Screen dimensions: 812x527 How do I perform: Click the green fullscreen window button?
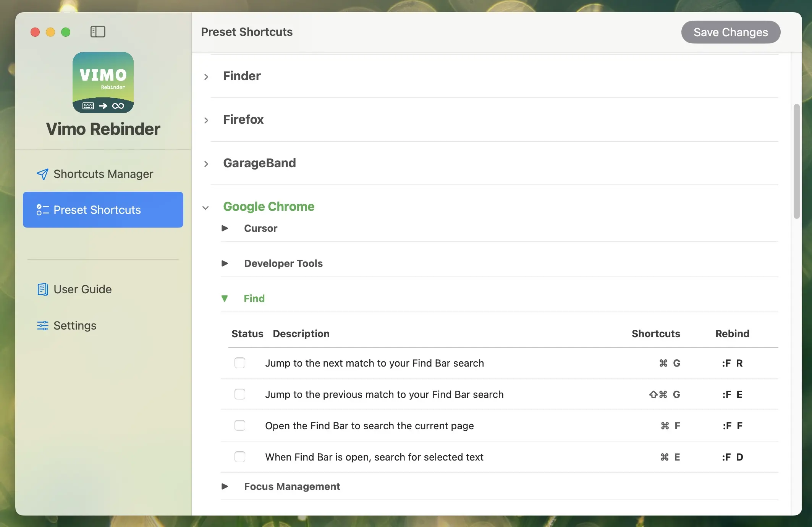[66, 32]
